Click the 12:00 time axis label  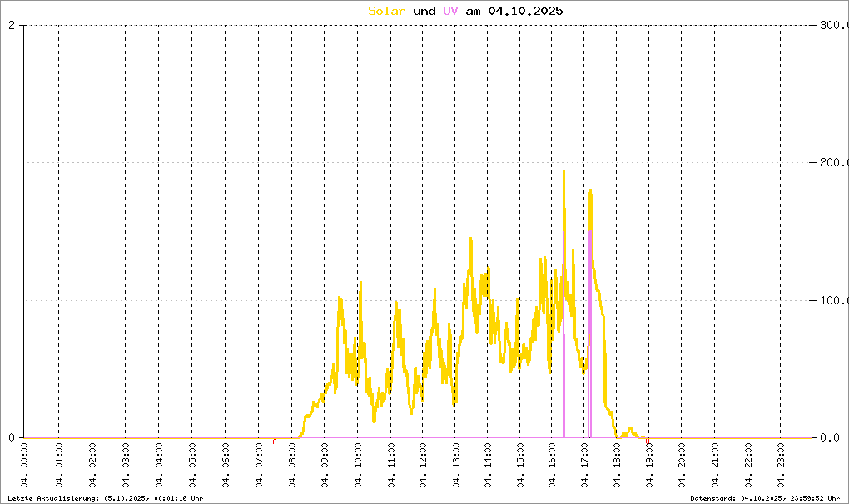tap(423, 465)
